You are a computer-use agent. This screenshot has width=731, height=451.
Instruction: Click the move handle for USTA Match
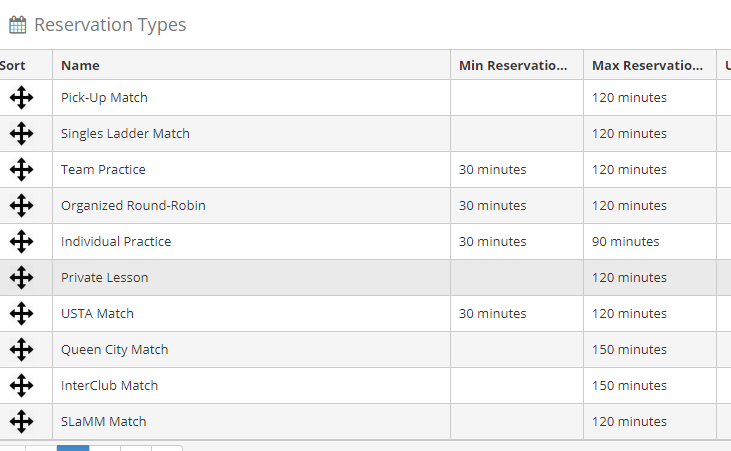21,313
